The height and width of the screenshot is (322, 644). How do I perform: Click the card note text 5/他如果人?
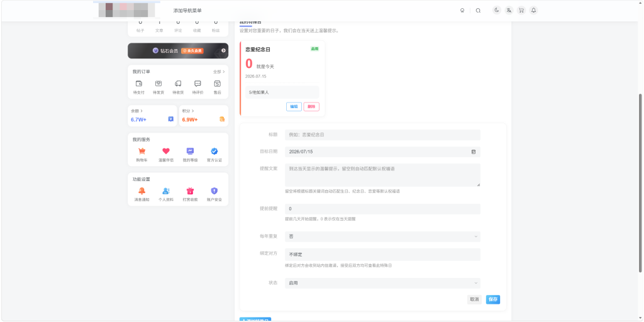pyautogui.click(x=258, y=92)
